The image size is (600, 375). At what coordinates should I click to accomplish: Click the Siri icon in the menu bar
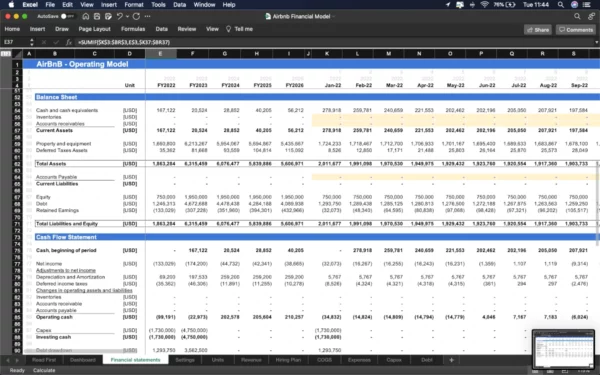point(574,5)
